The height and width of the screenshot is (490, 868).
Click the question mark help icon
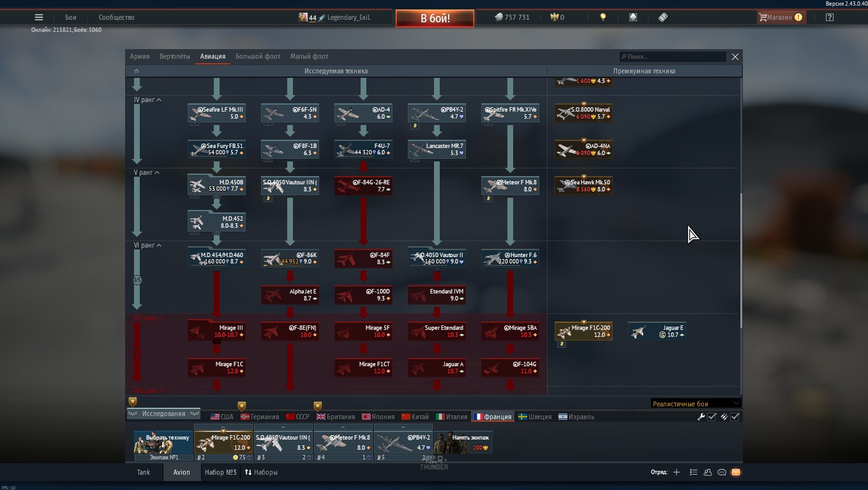coord(829,17)
